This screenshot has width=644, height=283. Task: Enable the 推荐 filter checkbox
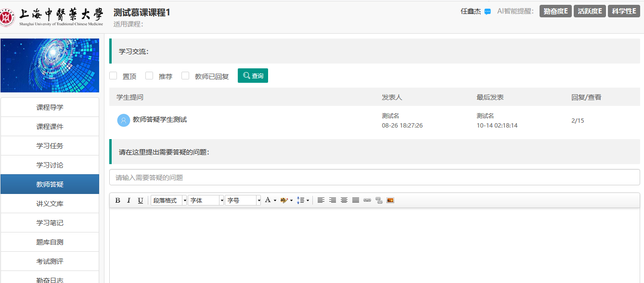click(149, 76)
